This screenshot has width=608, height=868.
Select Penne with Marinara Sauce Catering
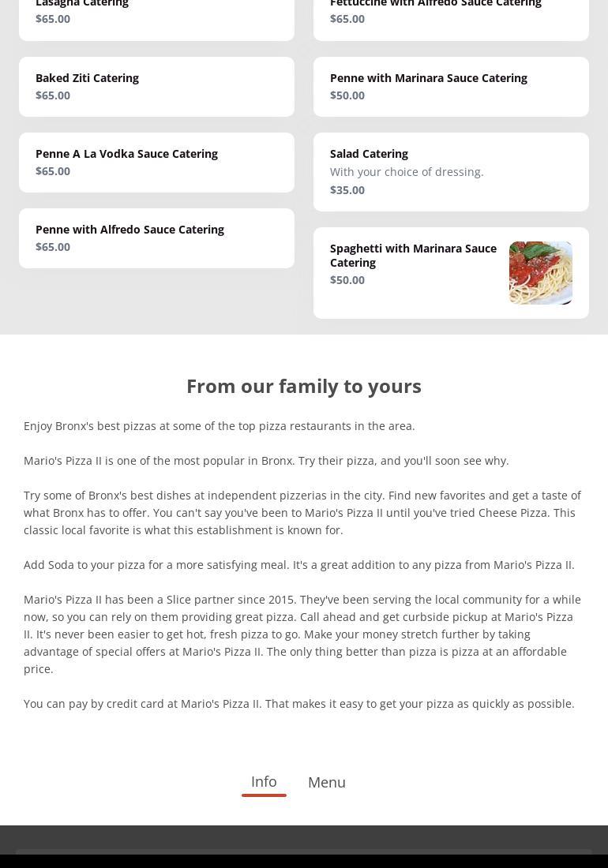click(451, 87)
